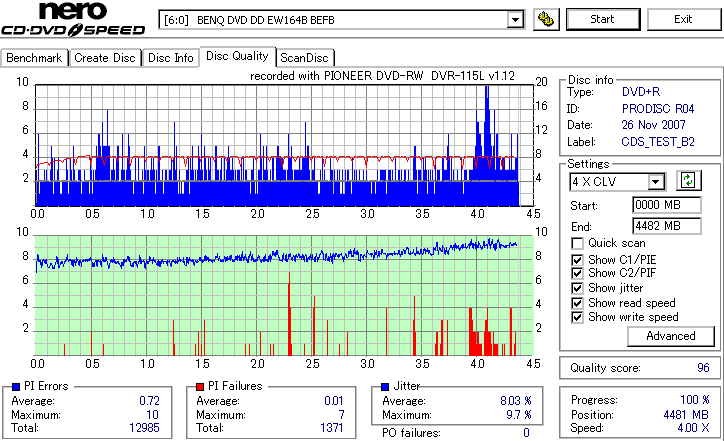
Task: Go to the Disc Info tab
Action: pyautogui.click(x=171, y=58)
